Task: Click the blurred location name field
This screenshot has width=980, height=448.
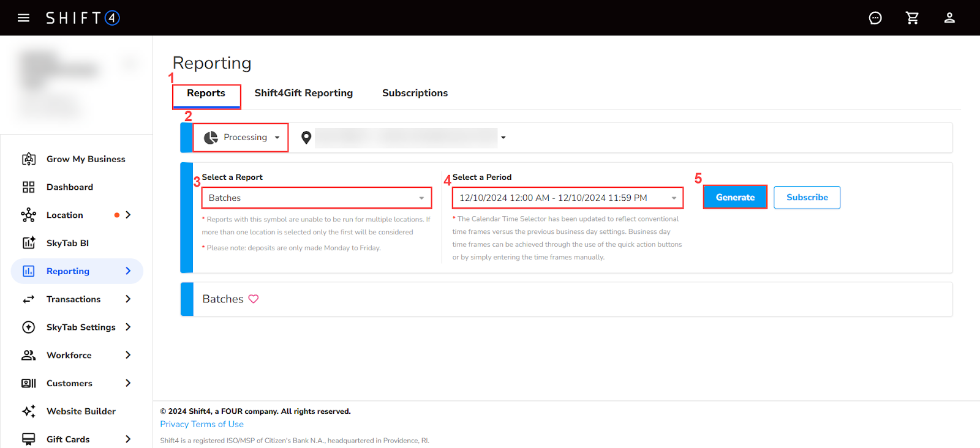Action: [x=406, y=138]
